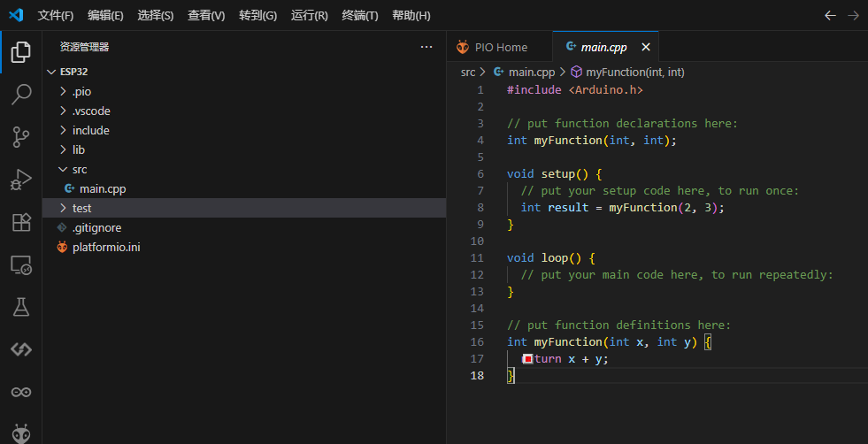Open the Remote Explorer monitor icon
This screenshot has height=444, width=868.
pos(21,264)
